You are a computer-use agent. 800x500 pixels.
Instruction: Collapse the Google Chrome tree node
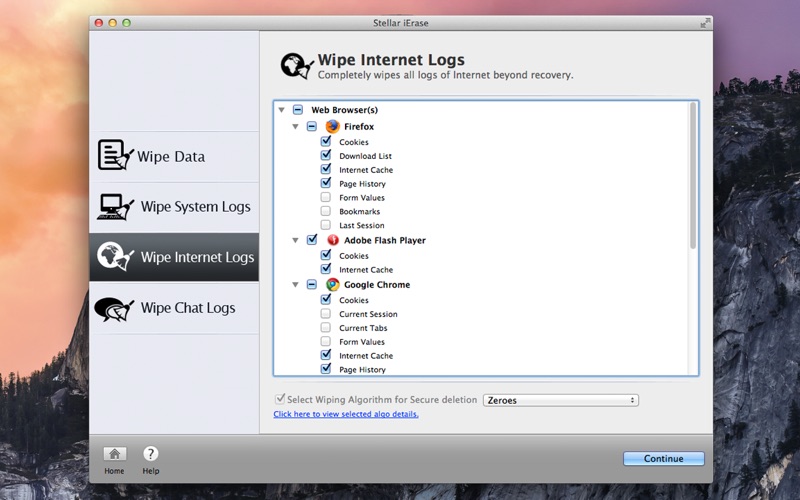[x=295, y=284]
